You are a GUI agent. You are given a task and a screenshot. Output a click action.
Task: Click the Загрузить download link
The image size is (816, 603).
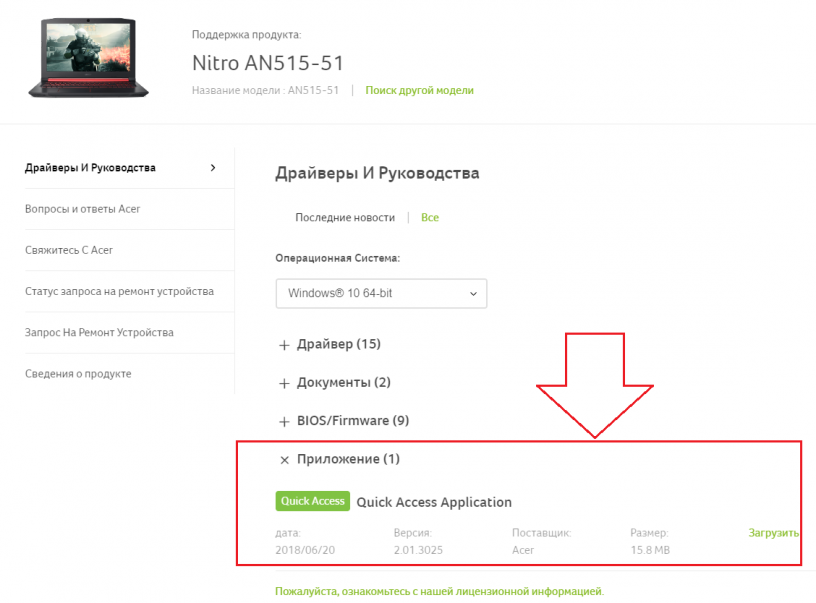point(774,532)
